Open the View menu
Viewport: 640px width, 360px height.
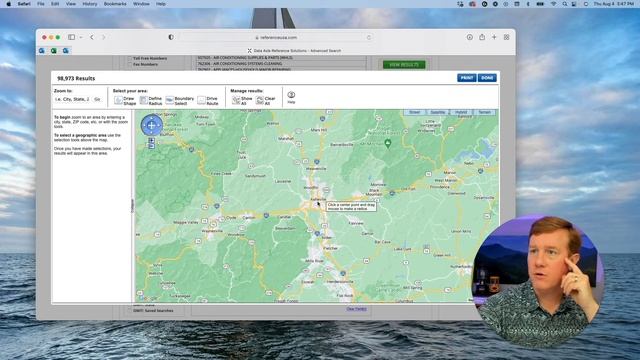(x=71, y=4)
